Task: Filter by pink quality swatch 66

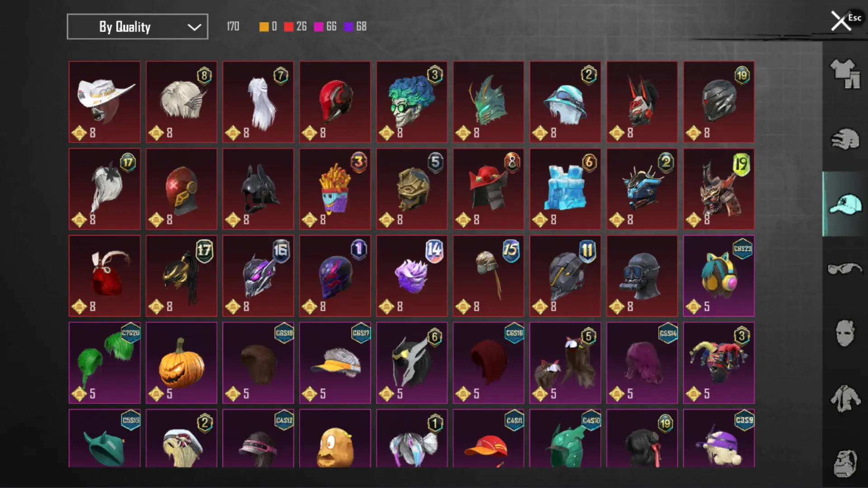Action: pyautogui.click(x=325, y=27)
